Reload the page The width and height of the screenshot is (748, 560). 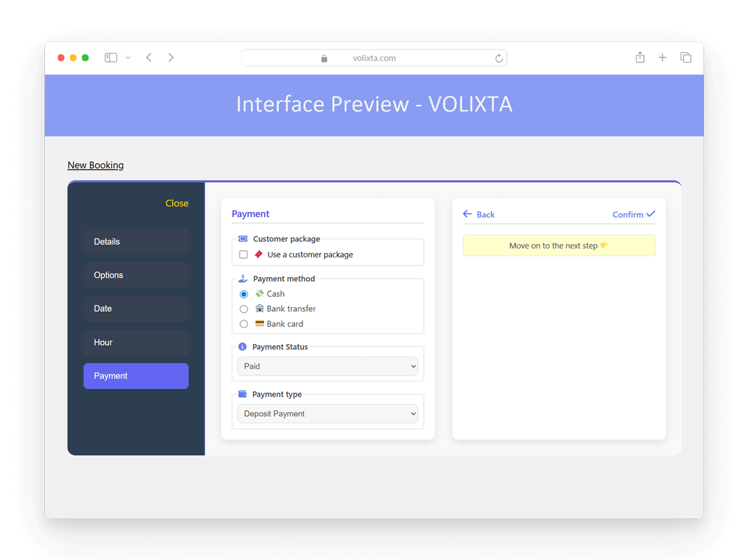[x=498, y=58]
